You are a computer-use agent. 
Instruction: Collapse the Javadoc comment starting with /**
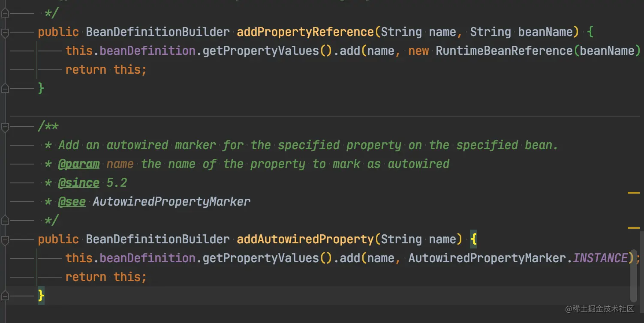pos(5,126)
